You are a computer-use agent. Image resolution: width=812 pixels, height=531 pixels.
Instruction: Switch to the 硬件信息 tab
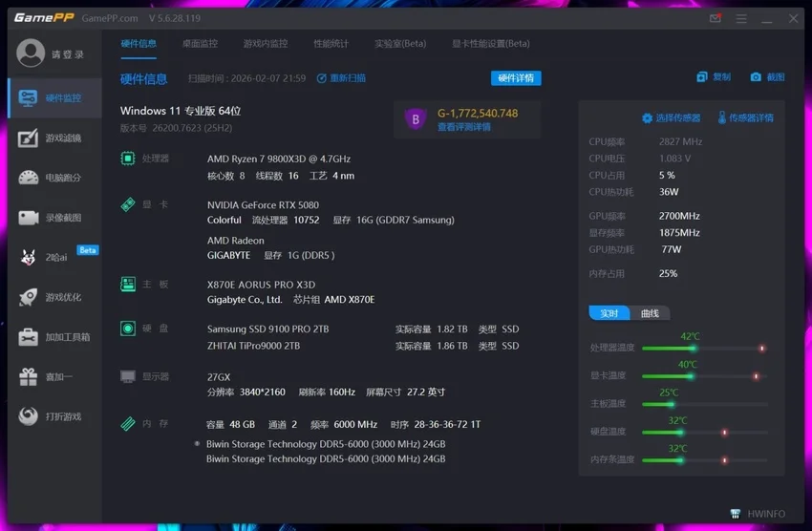pos(139,44)
